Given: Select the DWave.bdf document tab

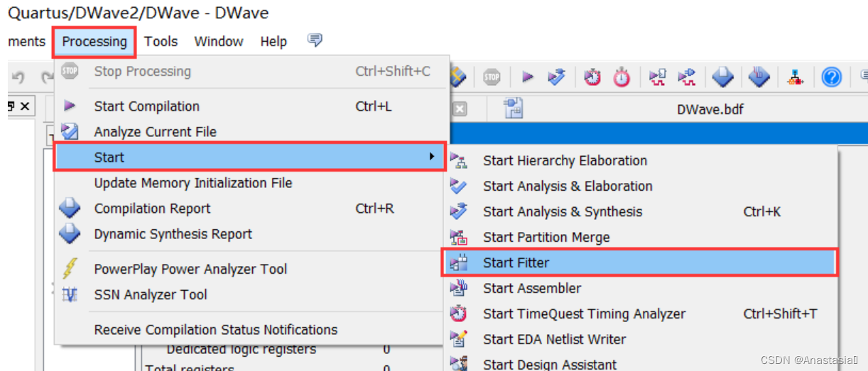Looking at the screenshot, I should tap(710, 109).
